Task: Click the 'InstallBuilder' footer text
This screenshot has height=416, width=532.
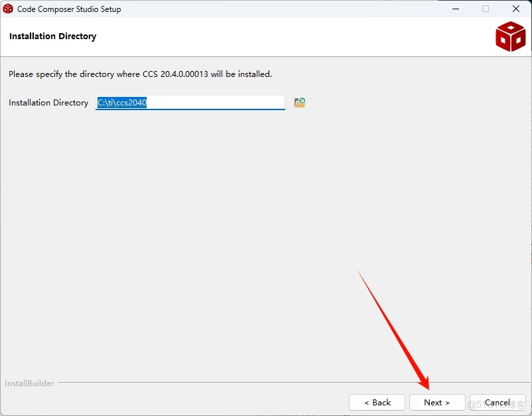Action: 29,383
